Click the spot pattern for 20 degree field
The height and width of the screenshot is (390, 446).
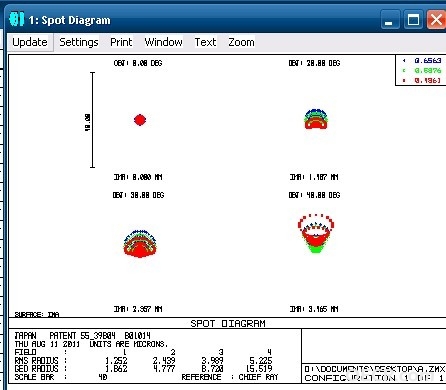(316, 119)
